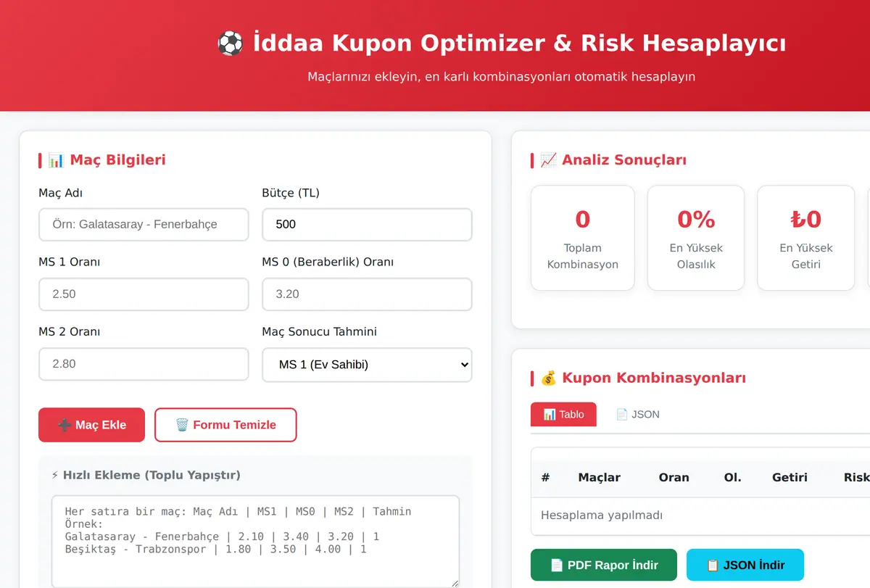
Task: Click the Maçlar column header
Action: [x=600, y=477]
